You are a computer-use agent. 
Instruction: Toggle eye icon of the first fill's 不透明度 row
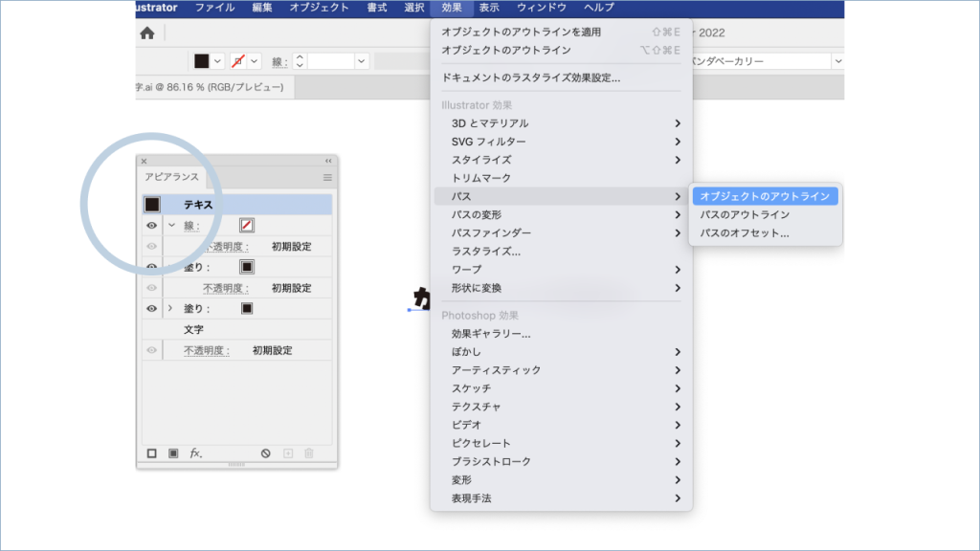pyautogui.click(x=152, y=288)
